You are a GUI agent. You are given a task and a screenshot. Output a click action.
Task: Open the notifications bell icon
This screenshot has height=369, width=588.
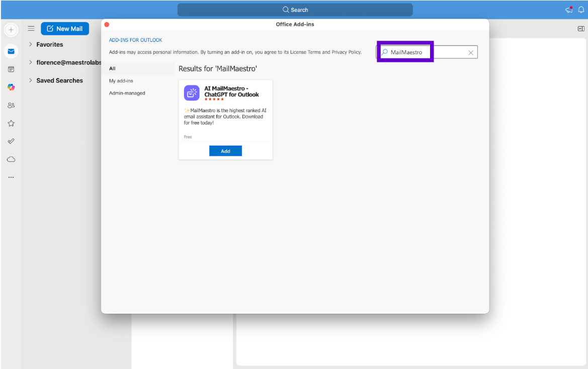pos(581,10)
